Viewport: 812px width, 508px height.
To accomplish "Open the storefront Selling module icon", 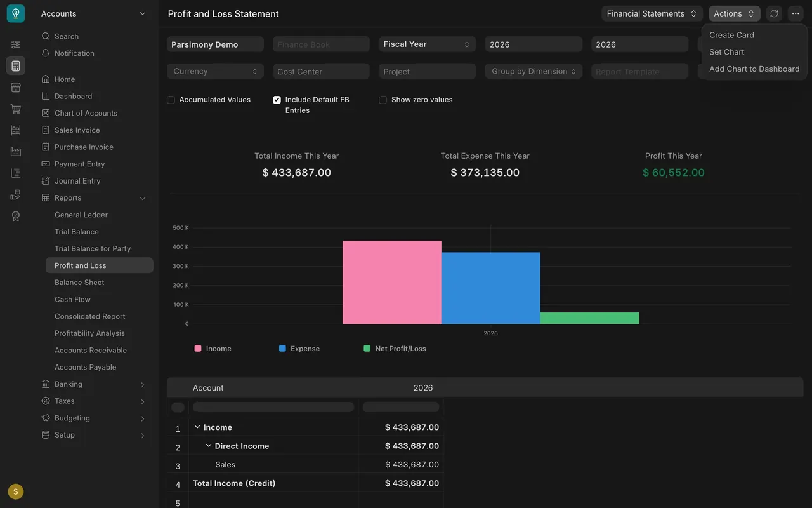I will [16, 88].
